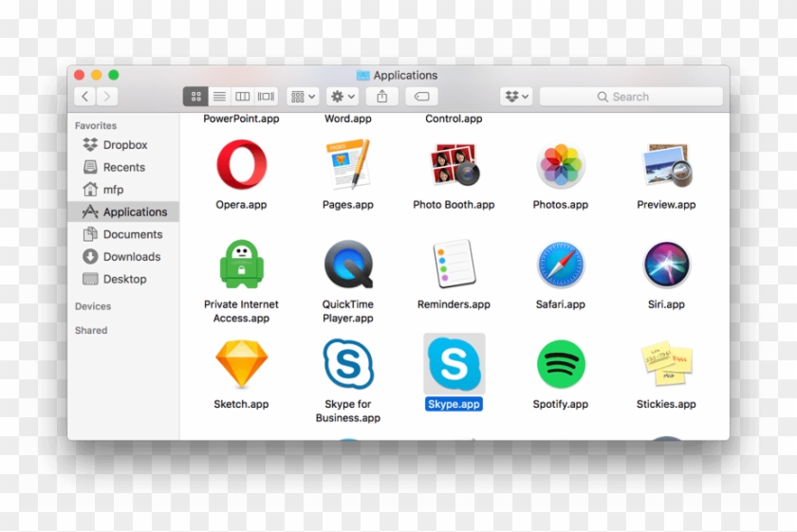The width and height of the screenshot is (797, 532).
Task: Select the QuickTime Player icon
Action: pyautogui.click(x=348, y=265)
